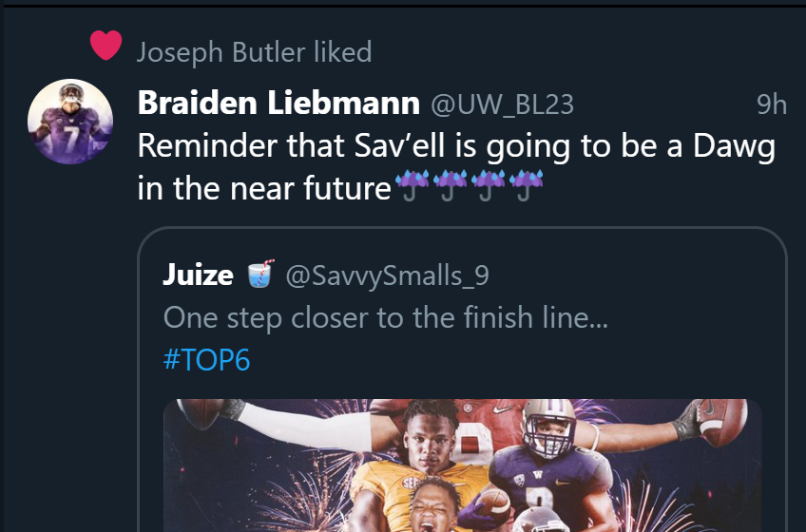Image resolution: width=806 pixels, height=532 pixels.
Task: Click quoted text "One step closer to the finish line"
Action: coord(385,317)
